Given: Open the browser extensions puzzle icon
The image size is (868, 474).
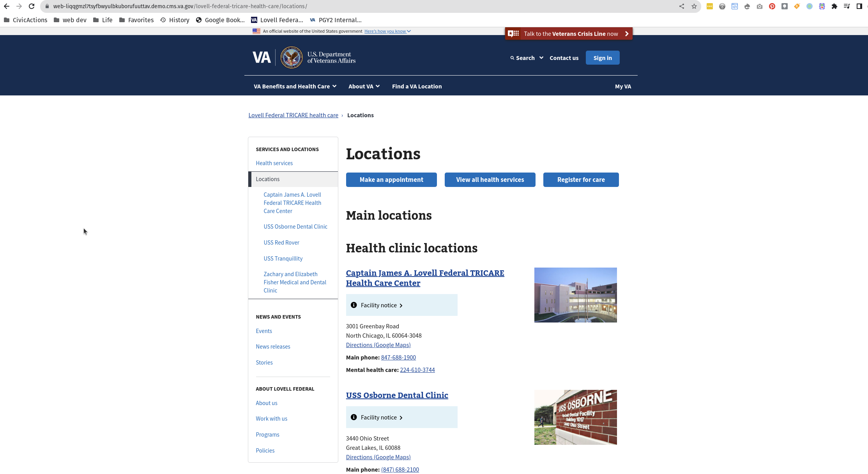Looking at the screenshot, I should (835, 6).
